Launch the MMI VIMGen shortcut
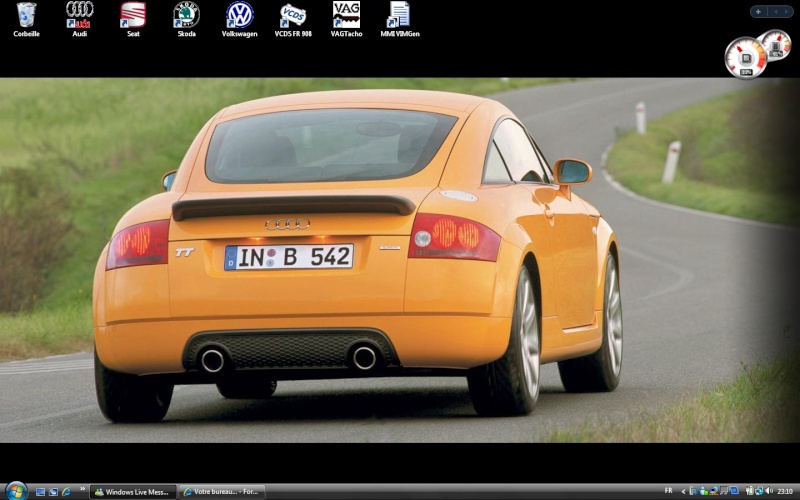 [x=399, y=16]
